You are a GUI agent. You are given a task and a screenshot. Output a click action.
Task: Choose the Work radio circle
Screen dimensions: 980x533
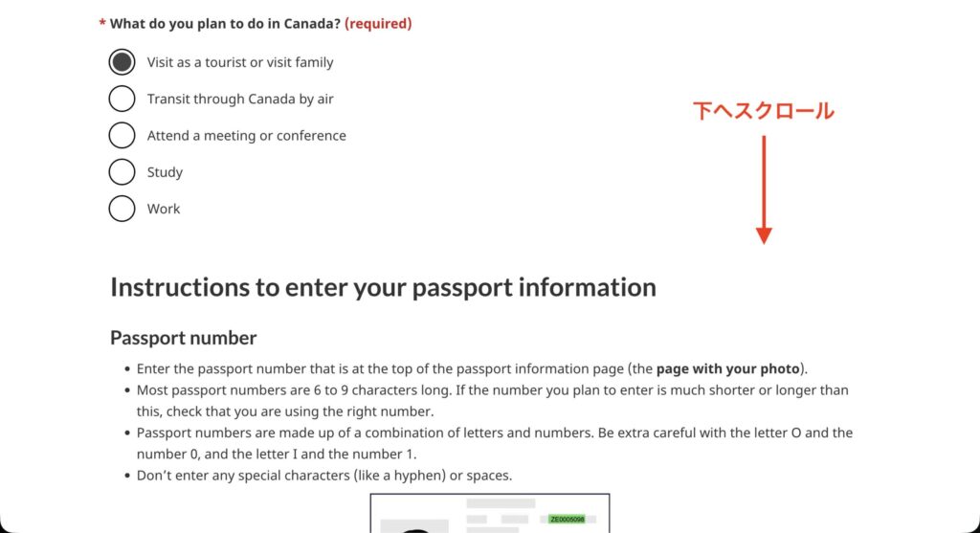click(122, 208)
